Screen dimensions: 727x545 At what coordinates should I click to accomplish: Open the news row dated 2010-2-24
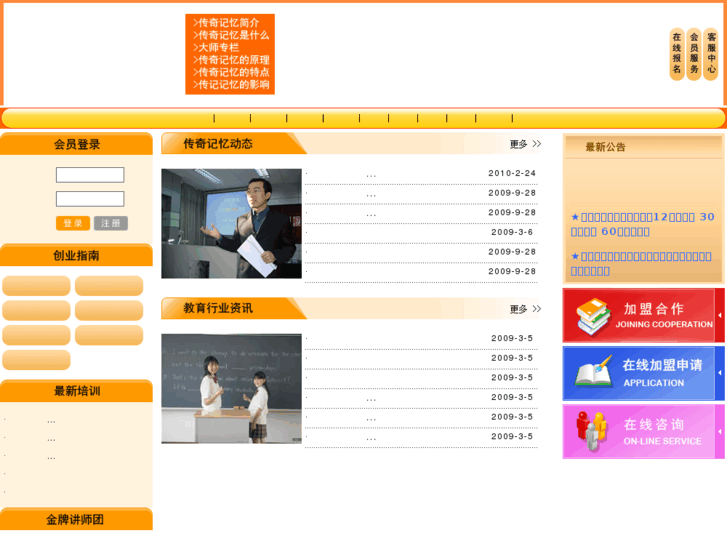point(421,173)
